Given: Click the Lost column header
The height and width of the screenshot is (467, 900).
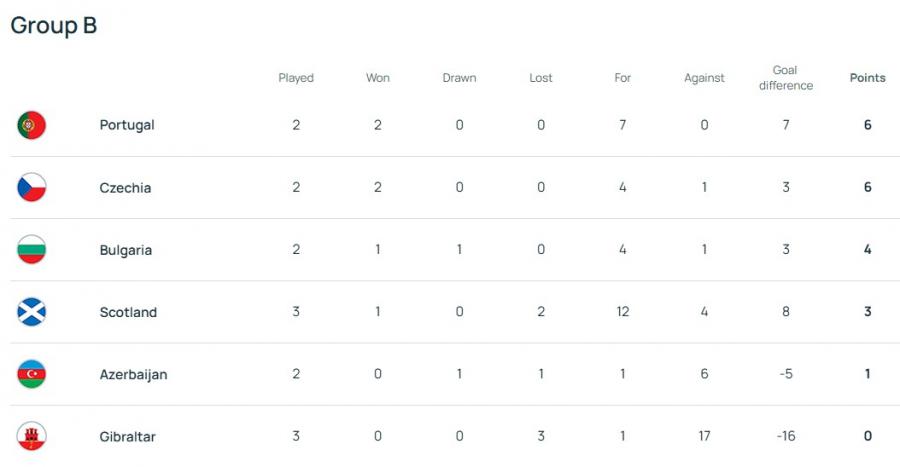Looking at the screenshot, I should pyautogui.click(x=541, y=78).
